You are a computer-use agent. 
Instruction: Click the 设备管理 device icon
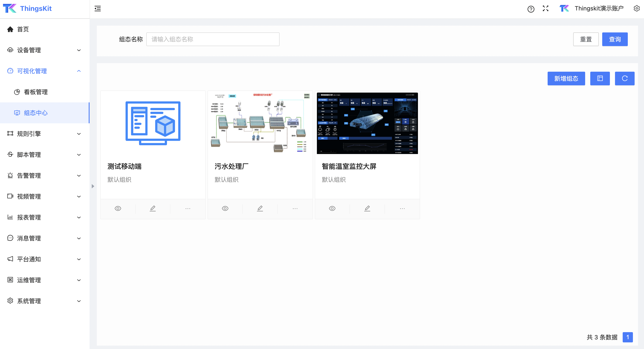tap(10, 50)
